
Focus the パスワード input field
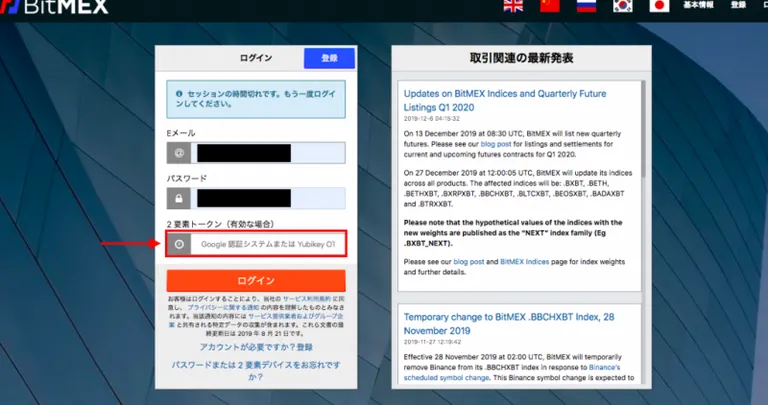pos(268,198)
